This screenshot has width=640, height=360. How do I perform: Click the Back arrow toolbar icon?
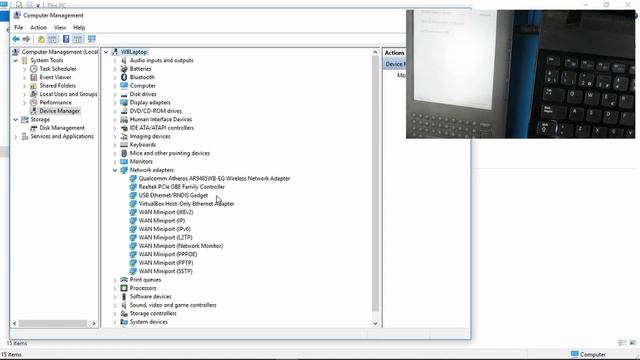pos(16,39)
